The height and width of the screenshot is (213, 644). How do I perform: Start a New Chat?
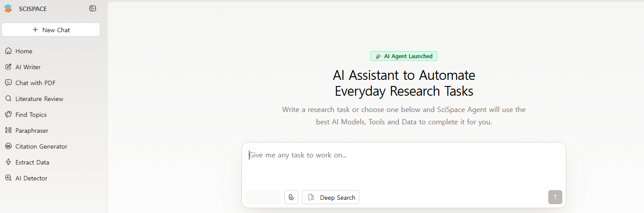pos(51,30)
